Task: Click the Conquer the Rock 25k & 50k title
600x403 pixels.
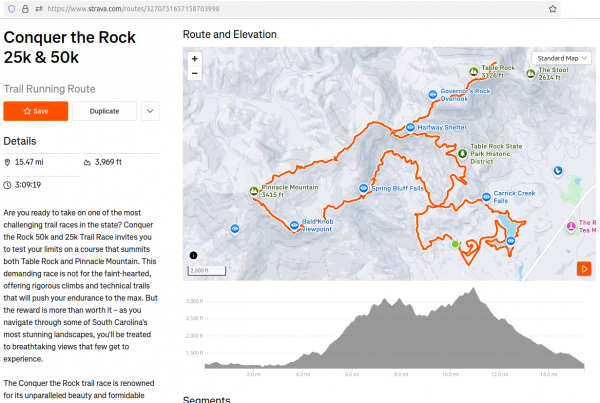Action: 69,47
